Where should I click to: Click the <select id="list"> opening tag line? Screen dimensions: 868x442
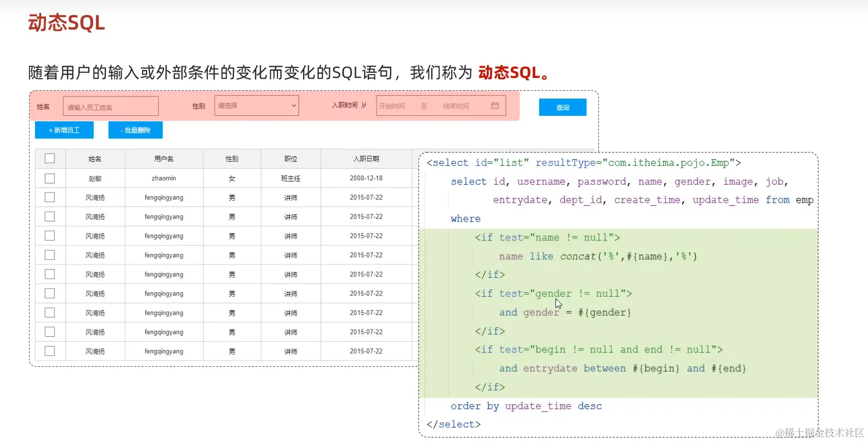584,163
